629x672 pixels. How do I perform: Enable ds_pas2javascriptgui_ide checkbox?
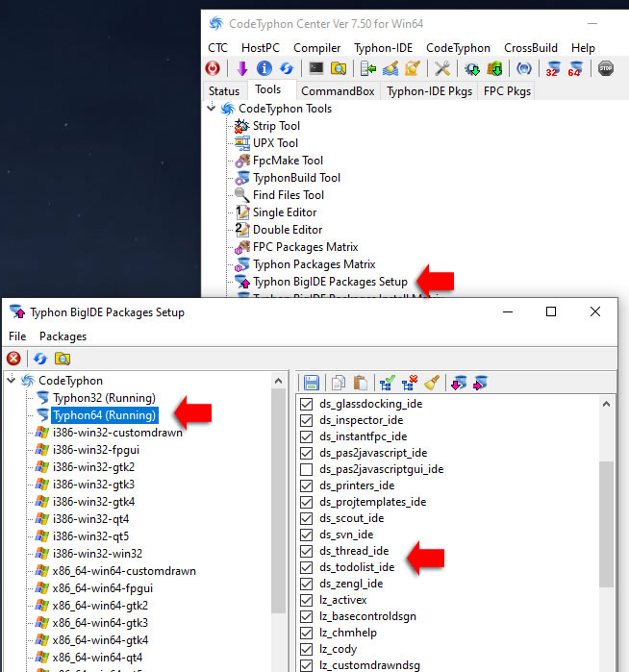(x=306, y=469)
